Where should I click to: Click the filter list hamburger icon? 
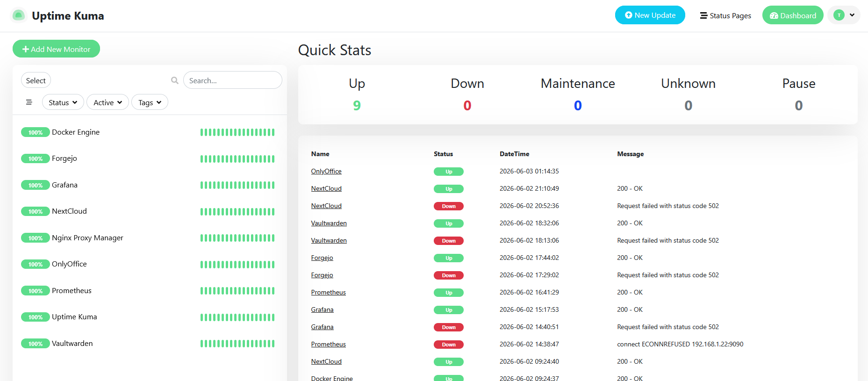tap(29, 102)
